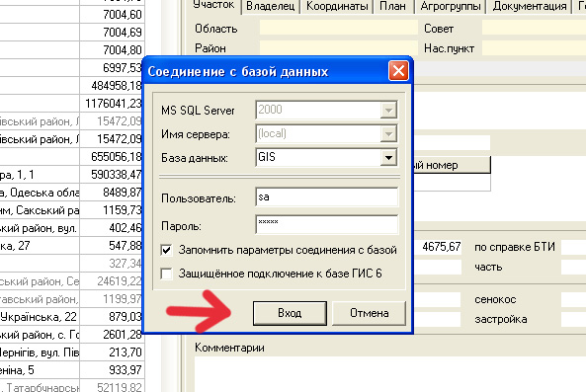This screenshot has width=586, height=392.
Task: Click the field showing 4675,67
Action: coord(438,247)
